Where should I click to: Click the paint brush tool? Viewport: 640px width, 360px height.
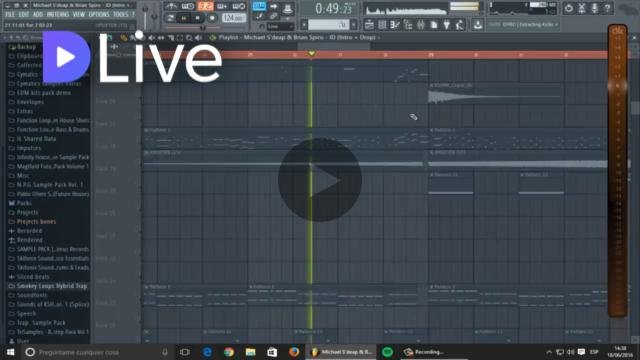pyautogui.click(x=259, y=17)
